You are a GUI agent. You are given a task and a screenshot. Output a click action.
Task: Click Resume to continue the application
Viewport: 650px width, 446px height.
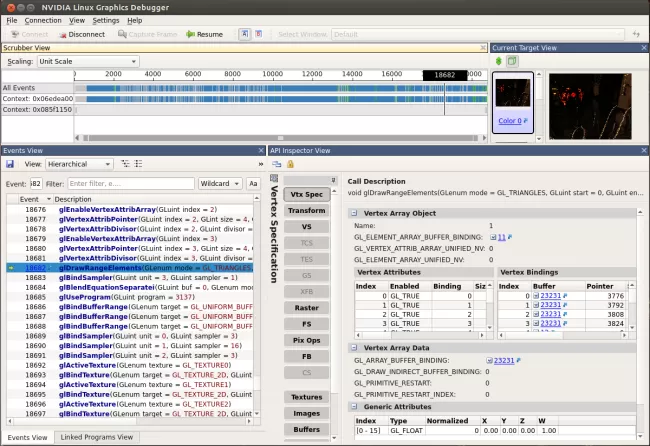coord(204,34)
